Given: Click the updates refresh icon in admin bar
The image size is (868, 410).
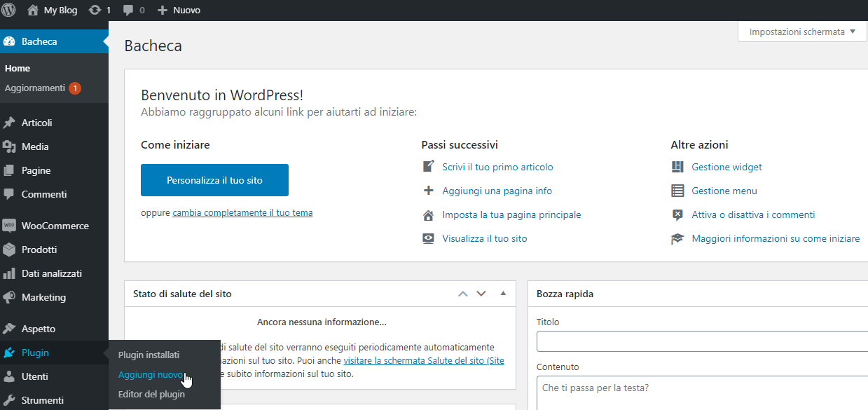Looking at the screenshot, I should [x=95, y=11].
